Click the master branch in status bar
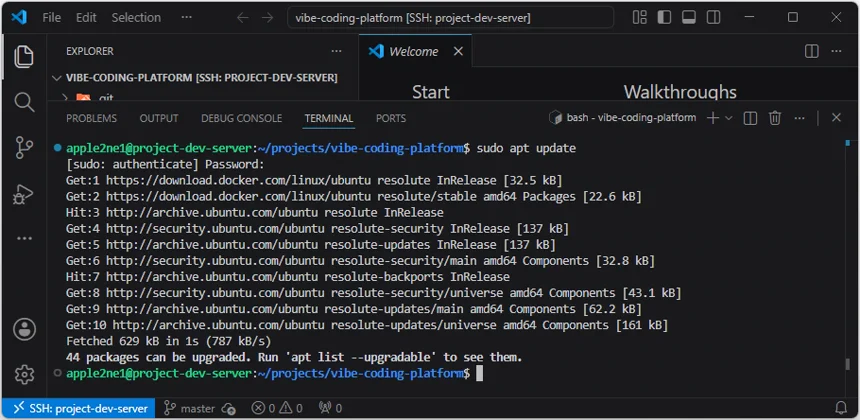The image size is (860, 420). coord(190,408)
